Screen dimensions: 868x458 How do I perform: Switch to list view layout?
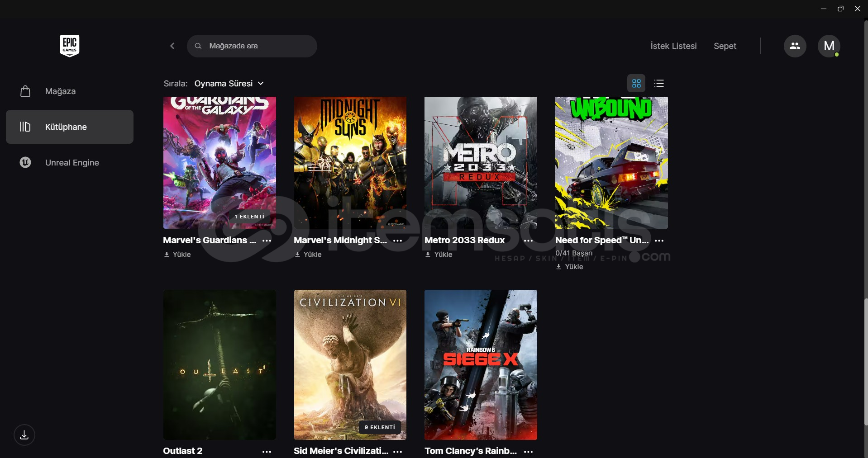click(x=659, y=84)
